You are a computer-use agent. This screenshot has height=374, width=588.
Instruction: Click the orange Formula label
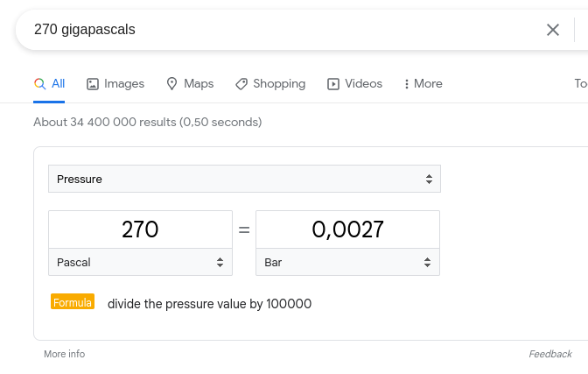click(x=73, y=301)
